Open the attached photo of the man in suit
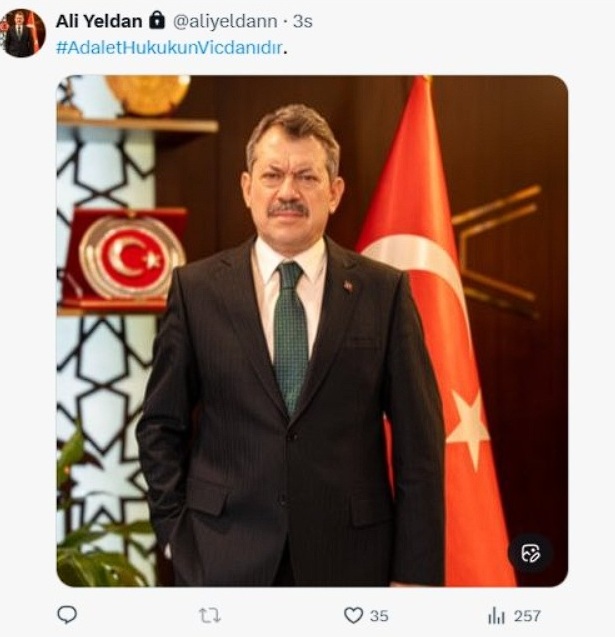Screen dimensions: 615x637 (312, 331)
